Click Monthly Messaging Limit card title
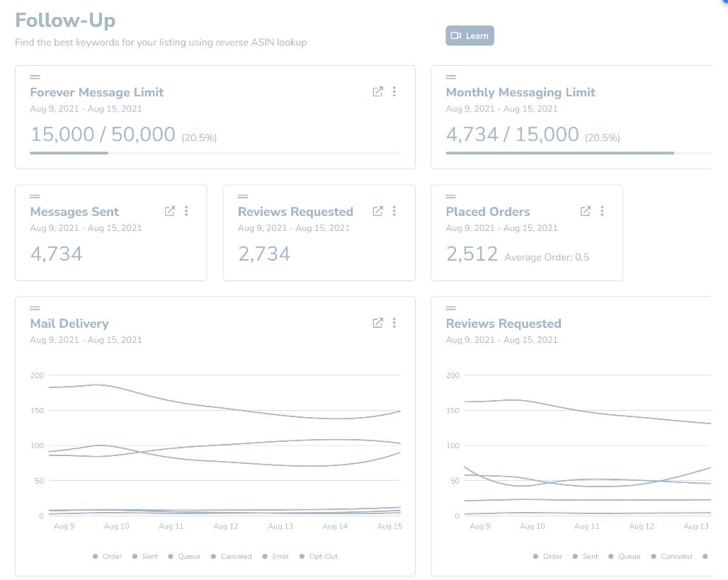This screenshot has width=728, height=580. [x=521, y=92]
